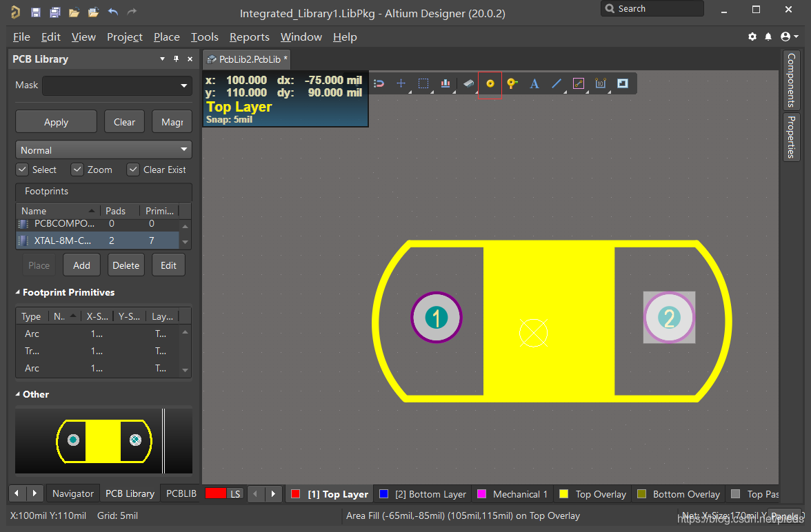Click the red current layer color swatch
Viewport: 811px width, 532px height.
pyautogui.click(x=215, y=493)
